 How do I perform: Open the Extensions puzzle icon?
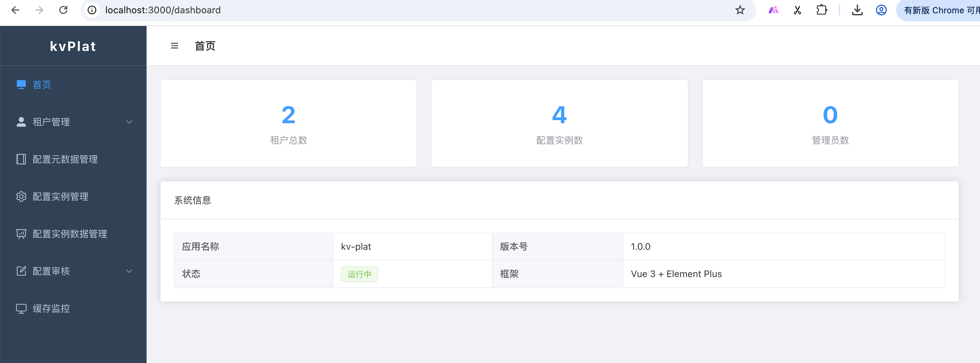[x=822, y=10]
